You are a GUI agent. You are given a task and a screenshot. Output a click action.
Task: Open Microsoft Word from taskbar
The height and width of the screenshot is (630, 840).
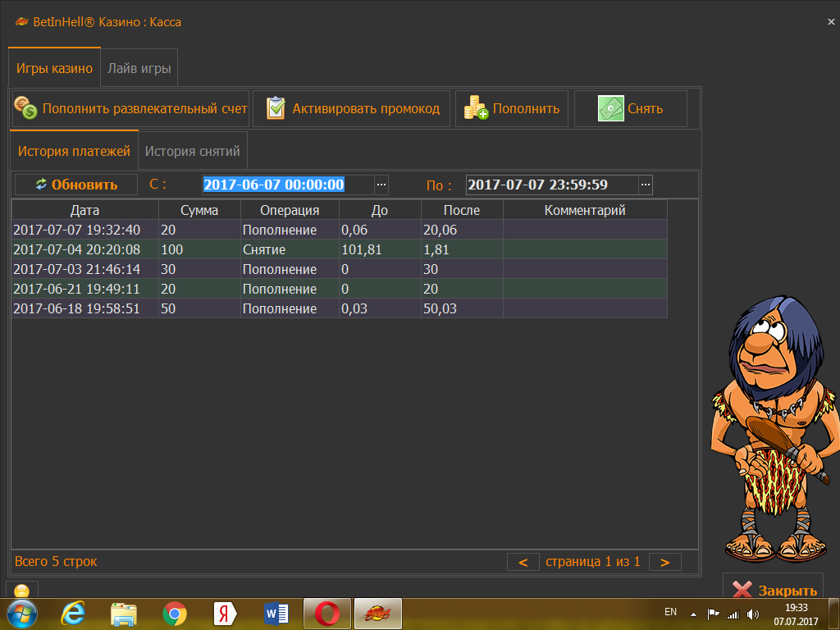click(x=276, y=614)
